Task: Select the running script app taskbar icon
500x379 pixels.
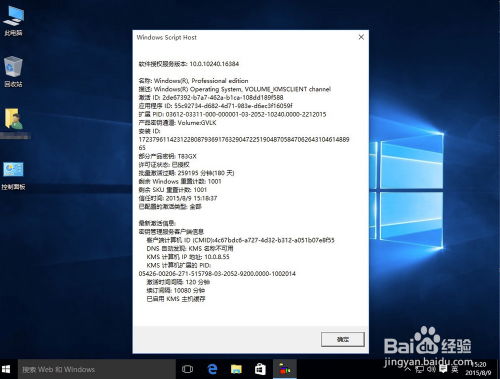Action: pyautogui.click(x=285, y=369)
